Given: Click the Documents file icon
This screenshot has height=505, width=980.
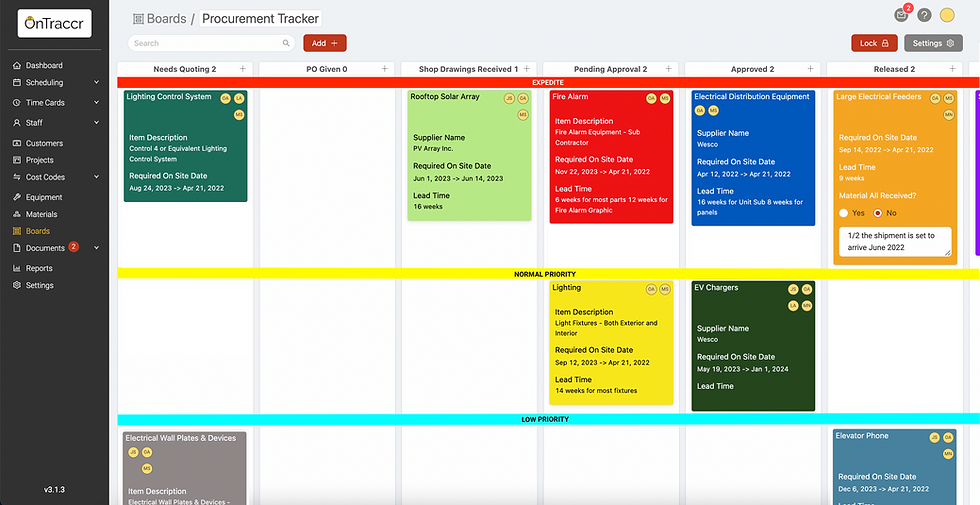Looking at the screenshot, I should (17, 248).
